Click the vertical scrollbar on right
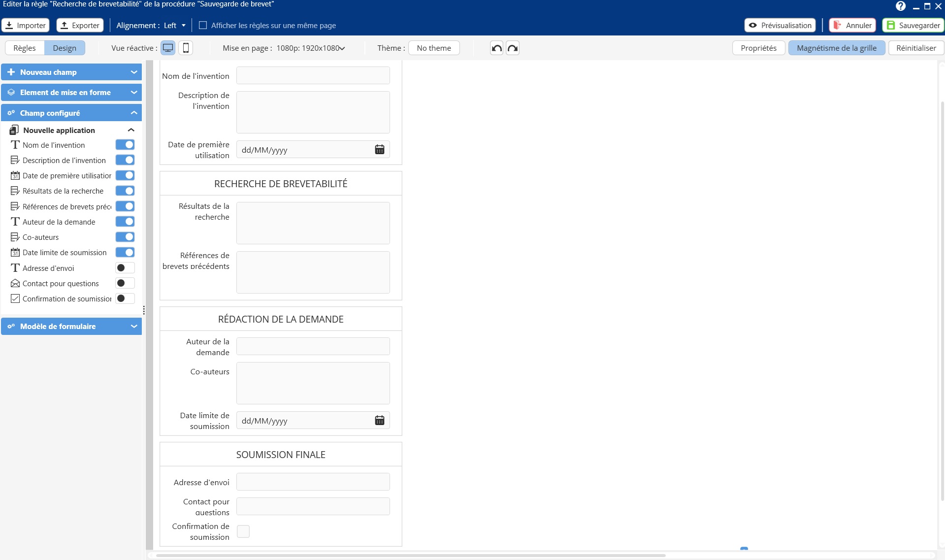Viewport: 945px width, 560px height. coord(942,300)
